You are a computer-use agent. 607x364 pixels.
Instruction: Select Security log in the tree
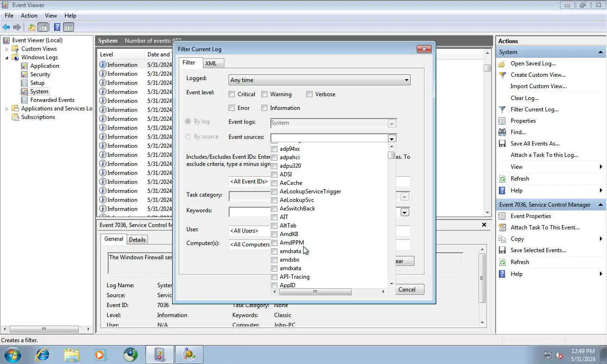tap(40, 74)
